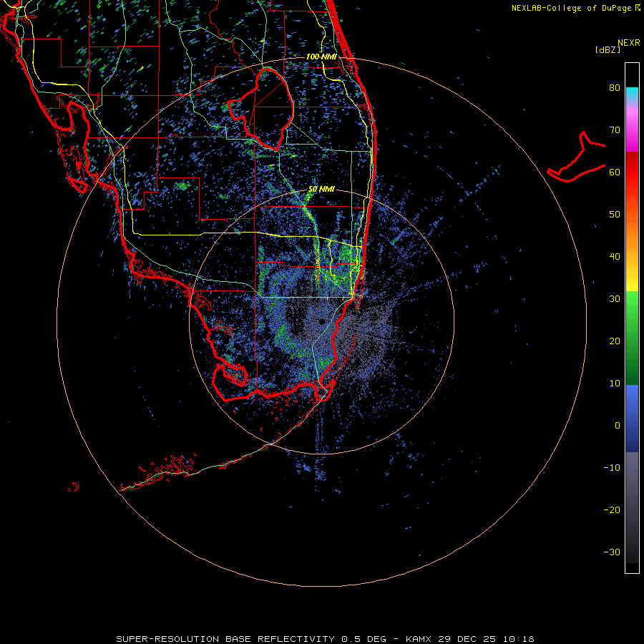This screenshot has height=644, width=644.
Task: Click the 20 dBZ scale value
Action: point(615,341)
